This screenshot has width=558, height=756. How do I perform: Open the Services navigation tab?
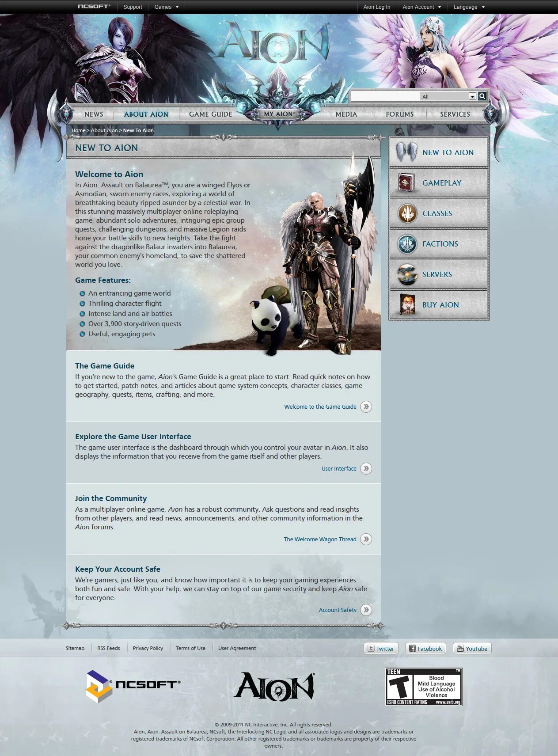(x=455, y=114)
